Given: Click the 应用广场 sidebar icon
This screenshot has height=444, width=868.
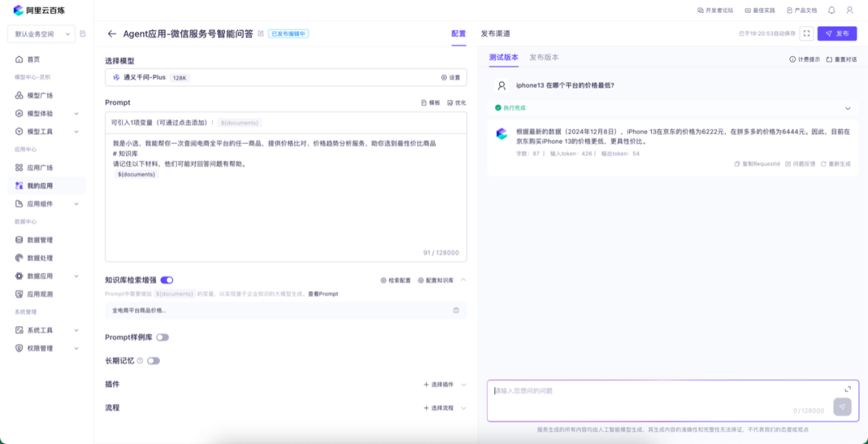Looking at the screenshot, I should (x=19, y=168).
